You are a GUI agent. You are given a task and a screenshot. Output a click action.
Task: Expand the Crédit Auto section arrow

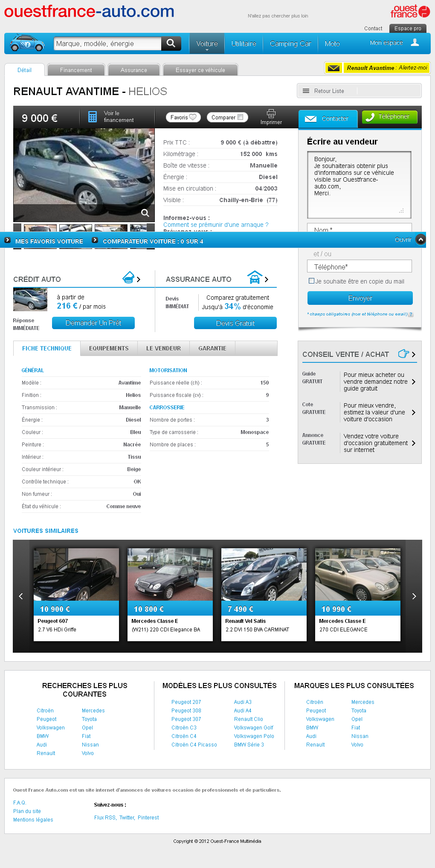138,279
